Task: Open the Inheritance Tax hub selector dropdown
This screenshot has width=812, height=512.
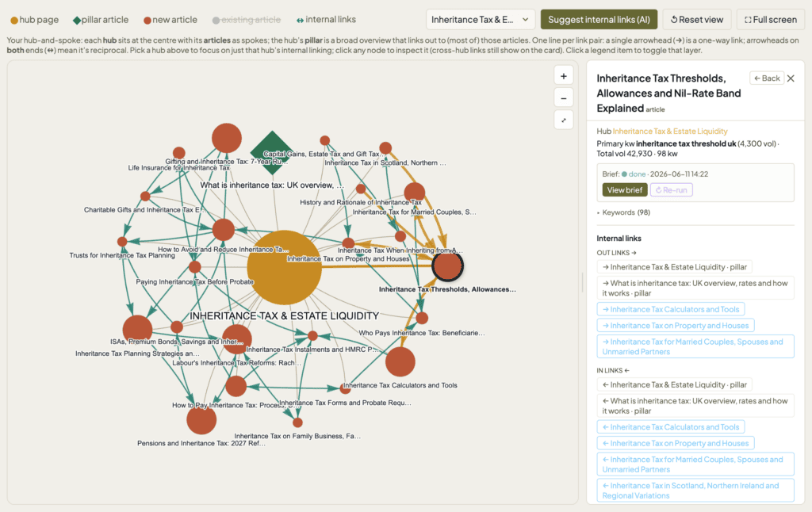Action: tap(480, 20)
